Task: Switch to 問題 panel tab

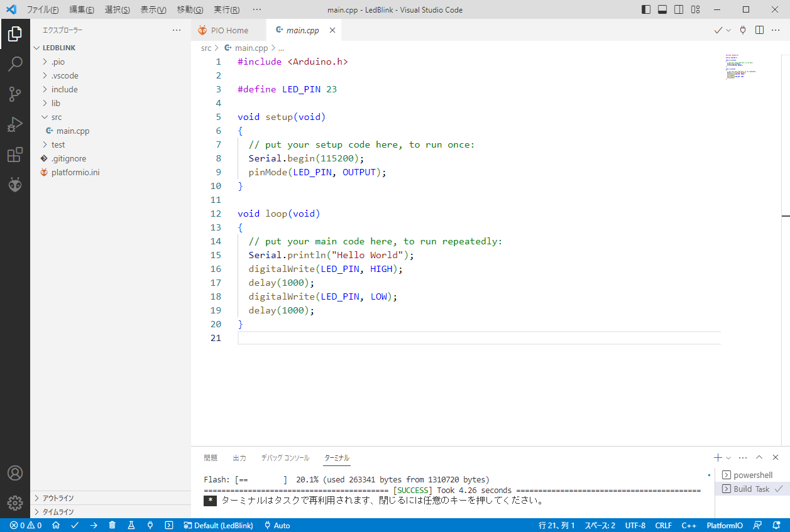Action: [x=211, y=458]
